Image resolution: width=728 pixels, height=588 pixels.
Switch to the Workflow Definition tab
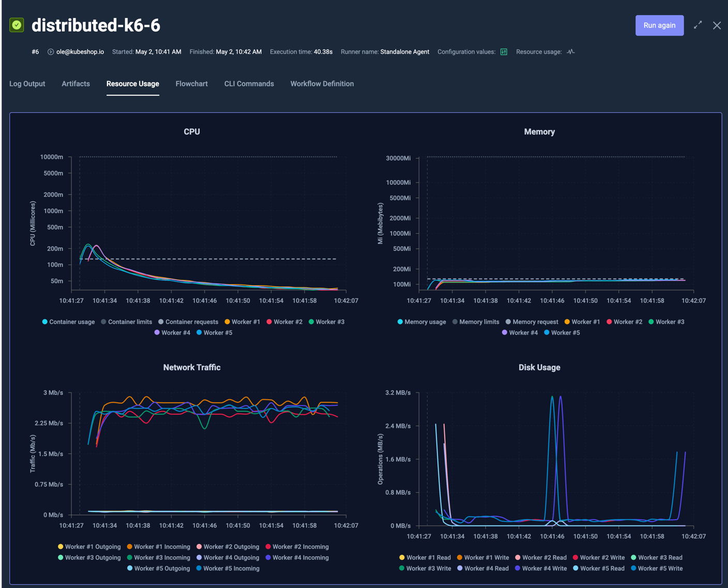coord(322,83)
